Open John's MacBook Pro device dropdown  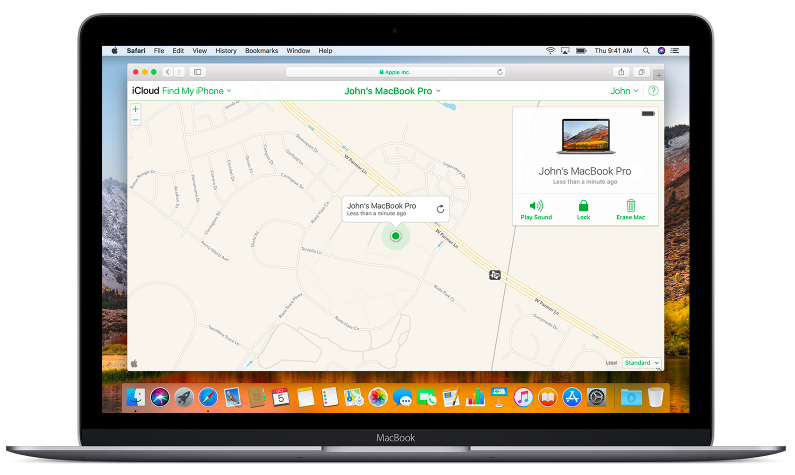pos(392,91)
